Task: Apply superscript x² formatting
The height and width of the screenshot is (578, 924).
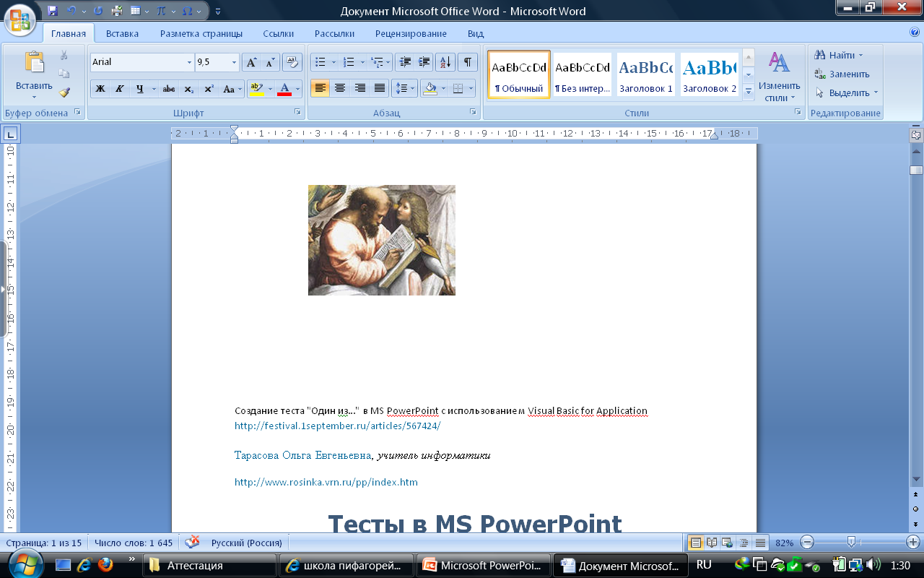Action: coord(209,89)
